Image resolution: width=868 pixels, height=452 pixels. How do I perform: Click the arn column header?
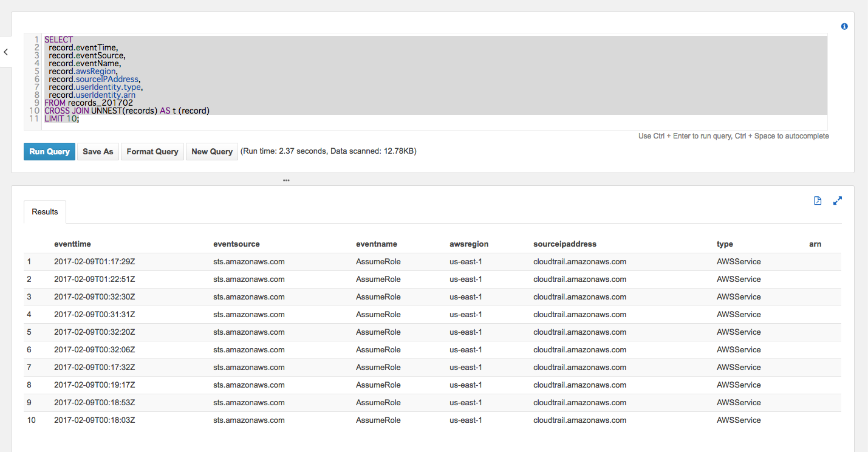click(x=815, y=244)
